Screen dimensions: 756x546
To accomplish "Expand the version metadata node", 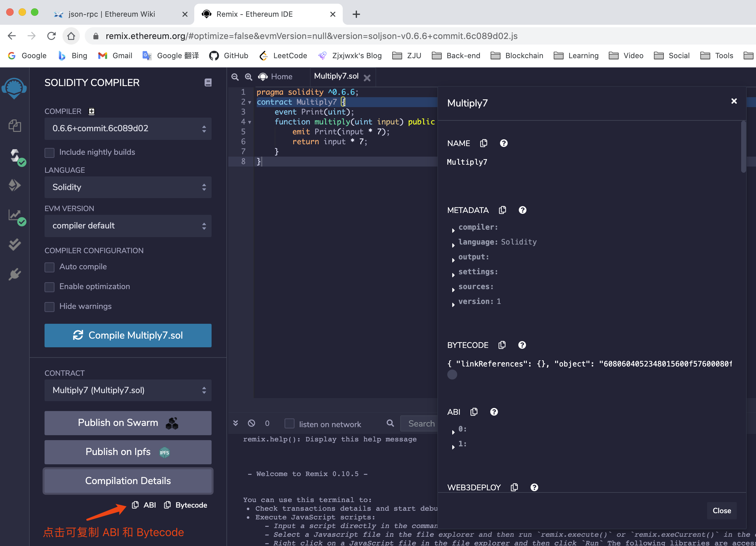I will tap(453, 305).
